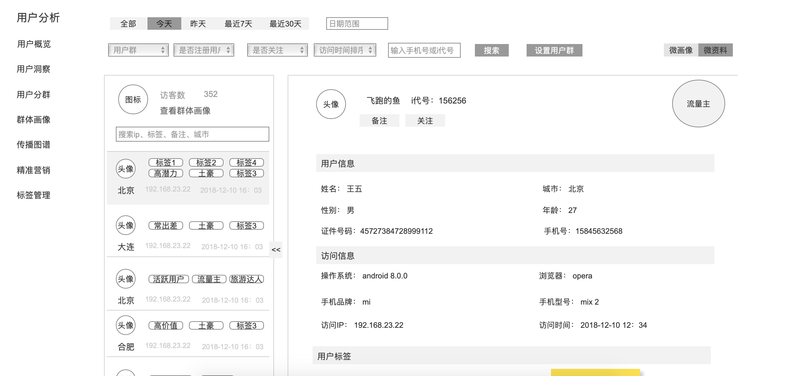Click the 用户信息 section header

coord(515,163)
